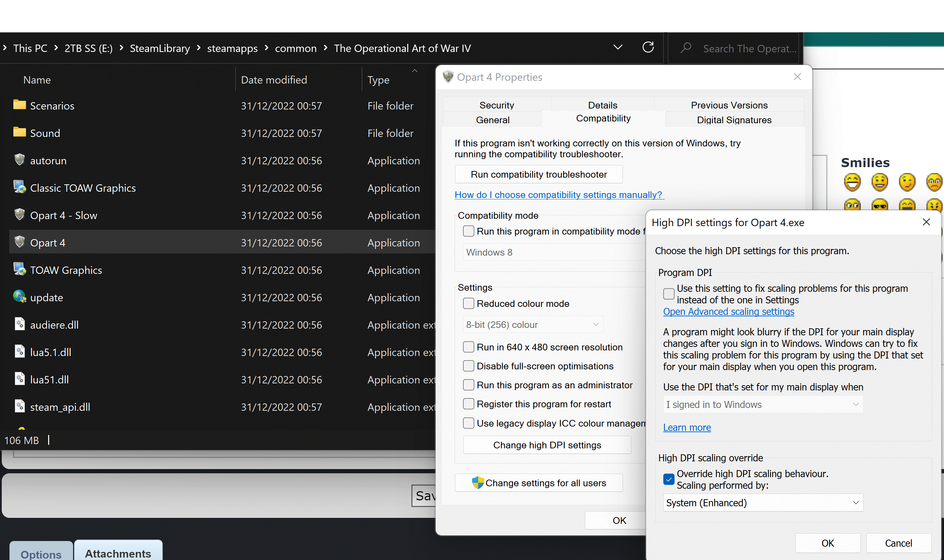Viewport: 944px width, 560px height.
Task: Click the refresh icon in the address bar
Action: pos(648,47)
